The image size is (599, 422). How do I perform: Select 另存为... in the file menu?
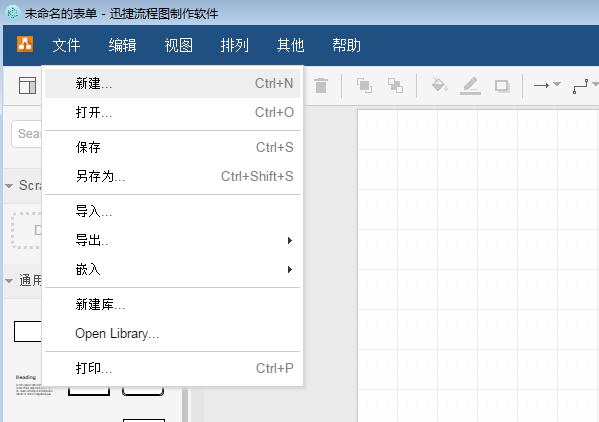(x=172, y=176)
